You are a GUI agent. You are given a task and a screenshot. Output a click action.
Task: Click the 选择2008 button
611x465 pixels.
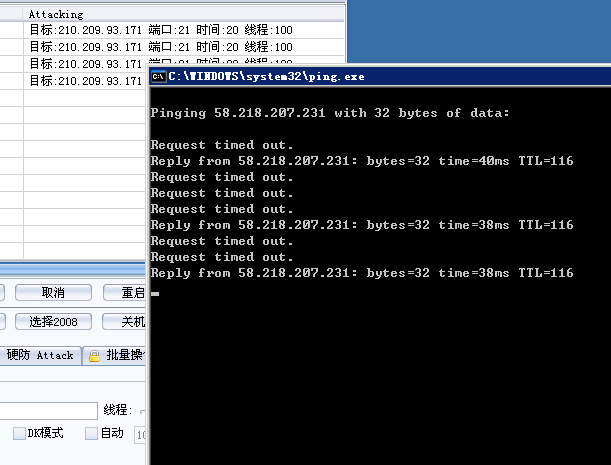click(53, 322)
